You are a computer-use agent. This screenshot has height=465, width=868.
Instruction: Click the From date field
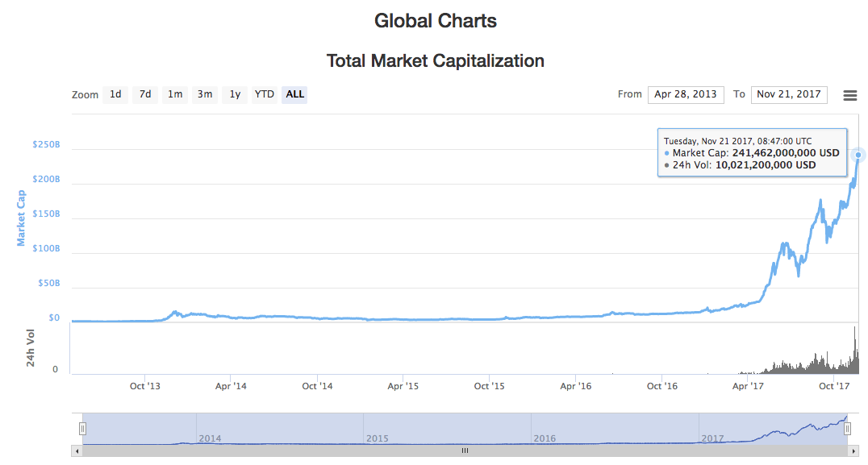685,94
